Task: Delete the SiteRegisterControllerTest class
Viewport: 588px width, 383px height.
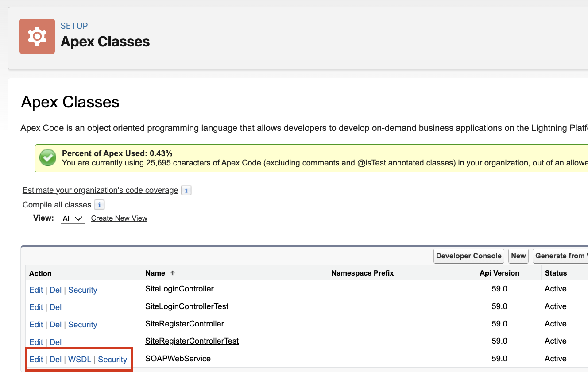Action: 55,342
